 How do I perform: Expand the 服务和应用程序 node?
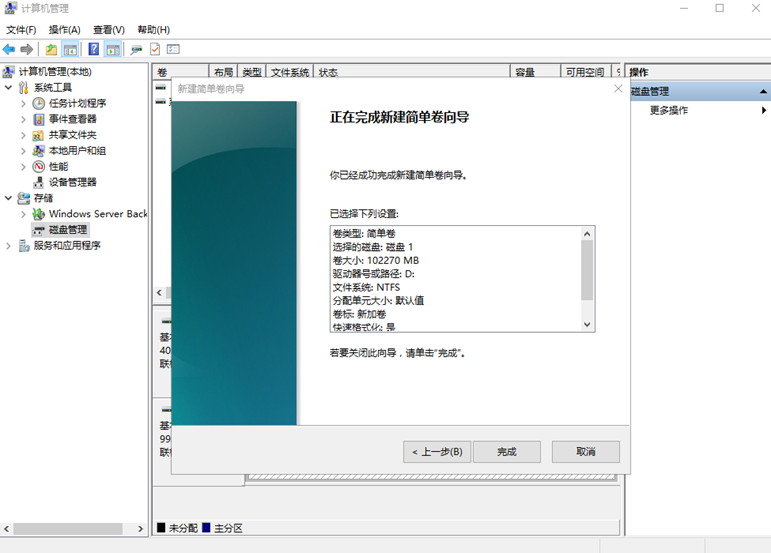[8, 245]
